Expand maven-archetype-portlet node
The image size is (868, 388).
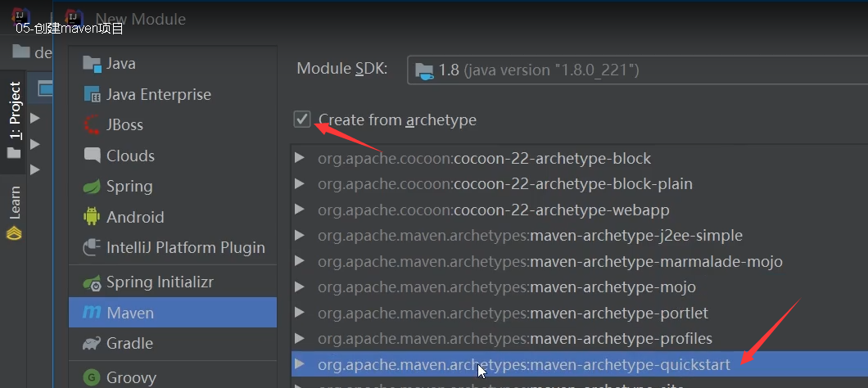point(300,313)
